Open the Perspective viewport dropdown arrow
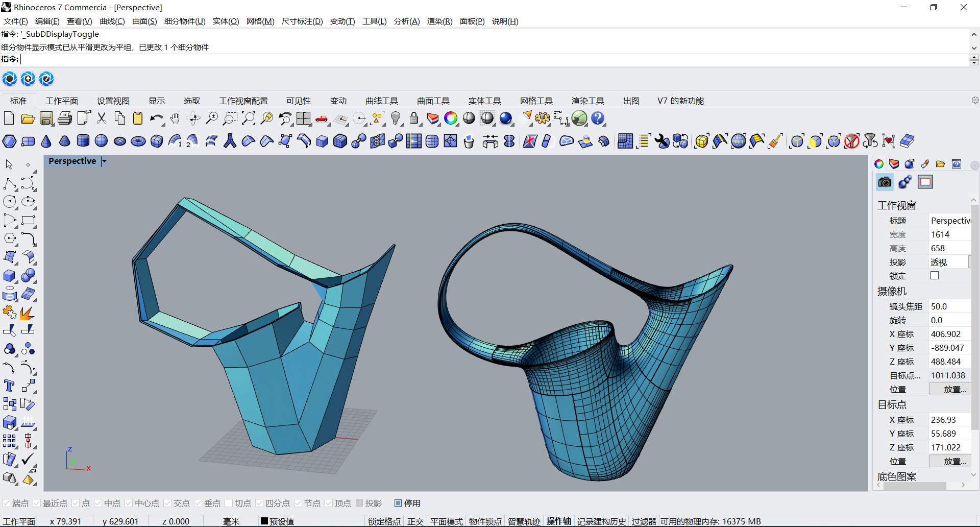 click(x=104, y=161)
